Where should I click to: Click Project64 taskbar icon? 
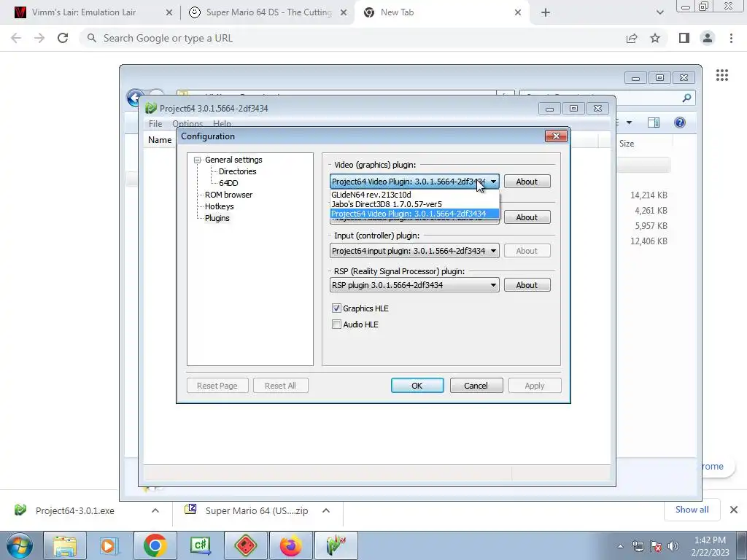pyautogui.click(x=336, y=545)
